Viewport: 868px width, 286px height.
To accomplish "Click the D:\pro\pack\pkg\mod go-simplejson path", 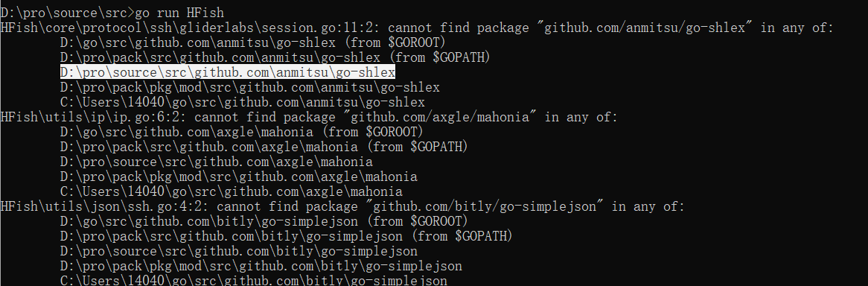I will click(261, 267).
